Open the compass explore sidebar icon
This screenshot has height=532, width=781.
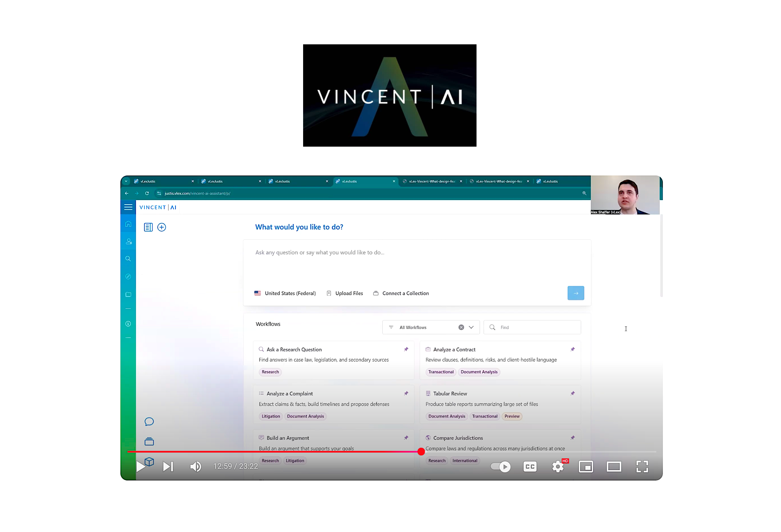pos(128,277)
